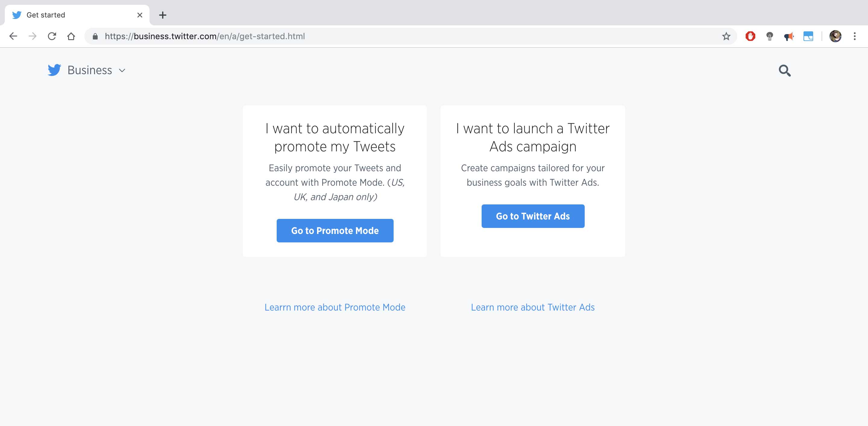
Task: Open Chrome's three-dot menu
Action: click(855, 36)
